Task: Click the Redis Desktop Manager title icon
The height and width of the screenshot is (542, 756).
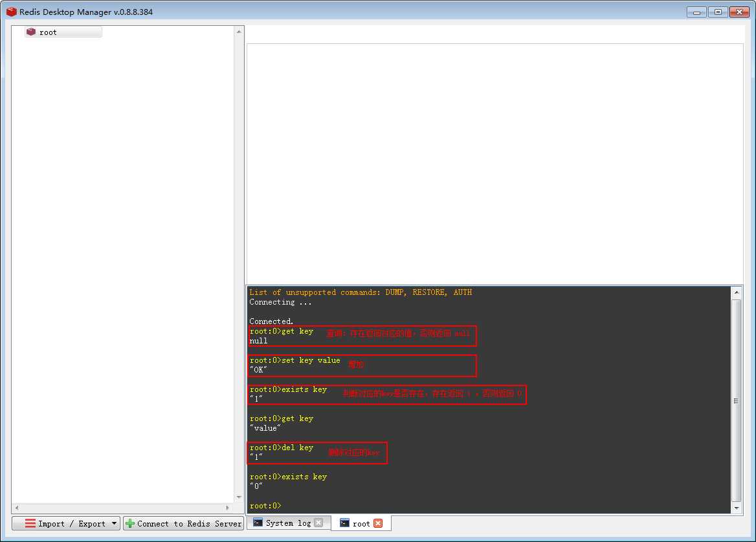Action: tap(12, 12)
